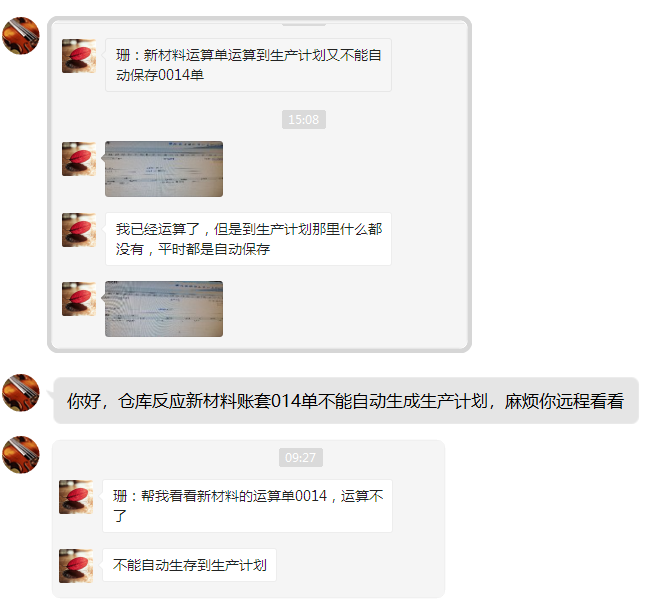Click the violin avatar beside the first forwarded card
This screenshot has height=604, width=666.
point(21,36)
